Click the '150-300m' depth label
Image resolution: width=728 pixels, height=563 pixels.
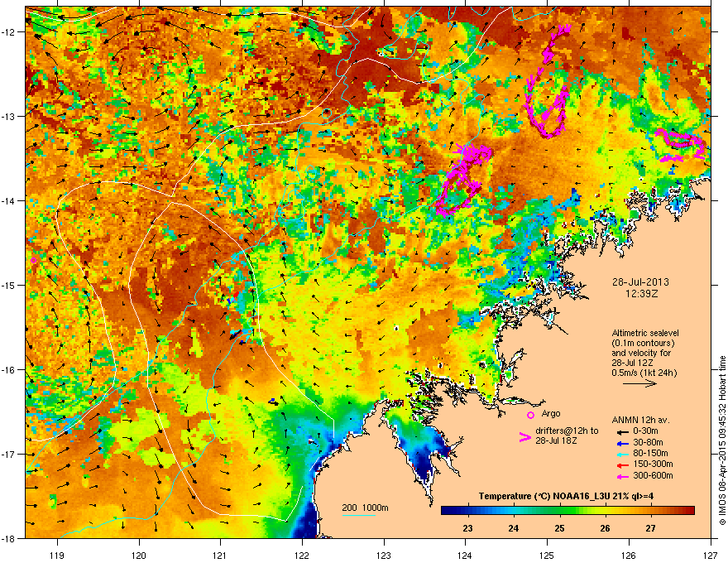pyautogui.click(x=653, y=464)
